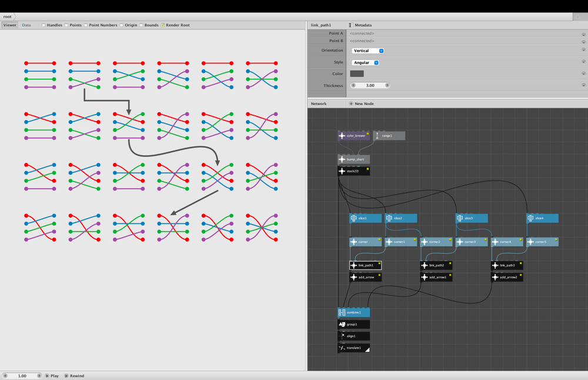Open the Color swatch picker

pyautogui.click(x=357, y=74)
